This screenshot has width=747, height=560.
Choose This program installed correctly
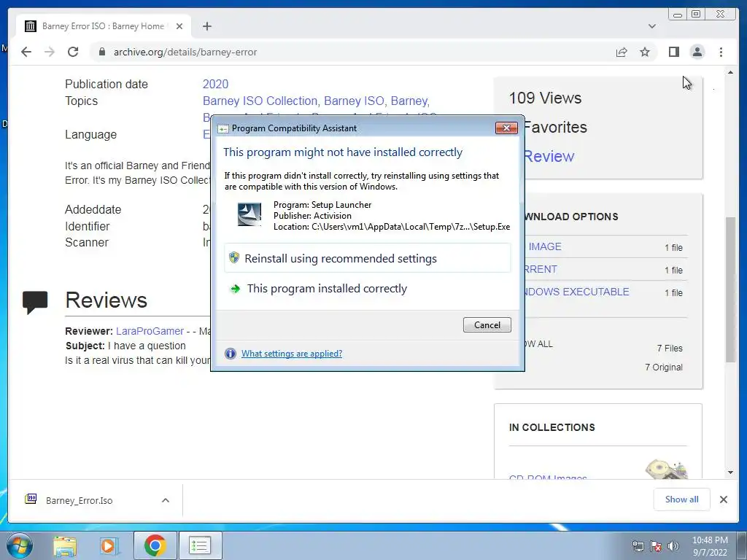pos(368,289)
